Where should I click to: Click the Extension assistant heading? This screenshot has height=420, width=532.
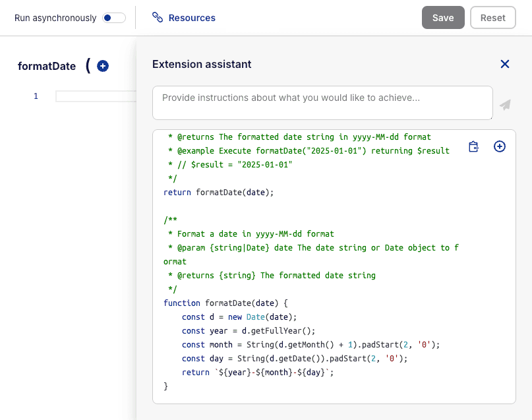202,64
